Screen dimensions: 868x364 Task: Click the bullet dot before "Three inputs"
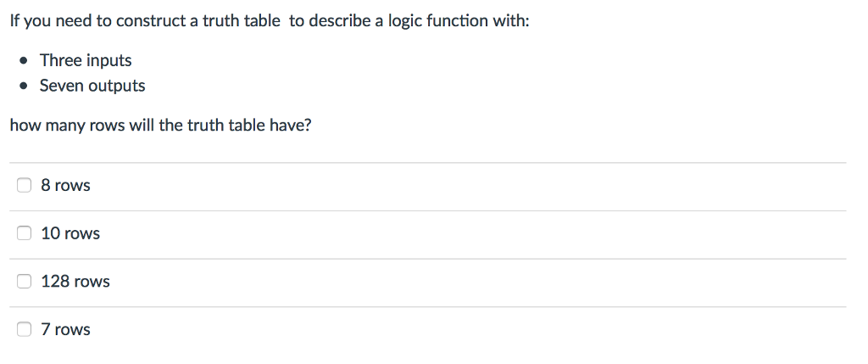[x=23, y=60]
